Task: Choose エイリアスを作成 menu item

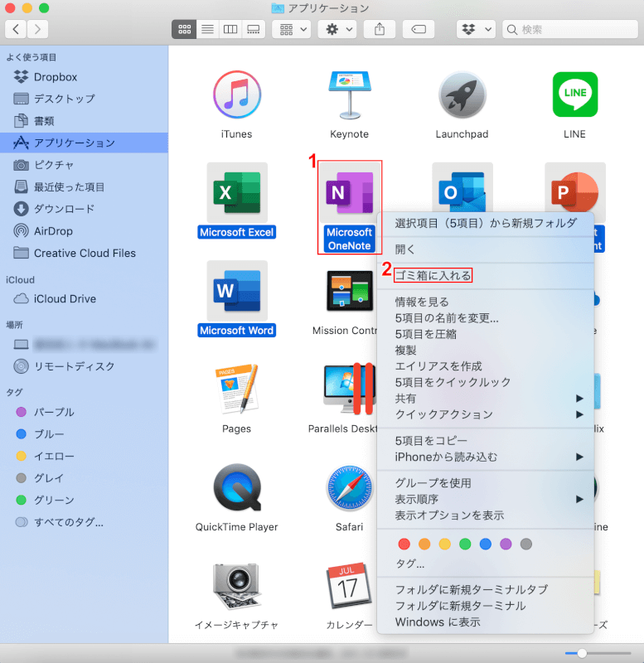Action: [485, 366]
